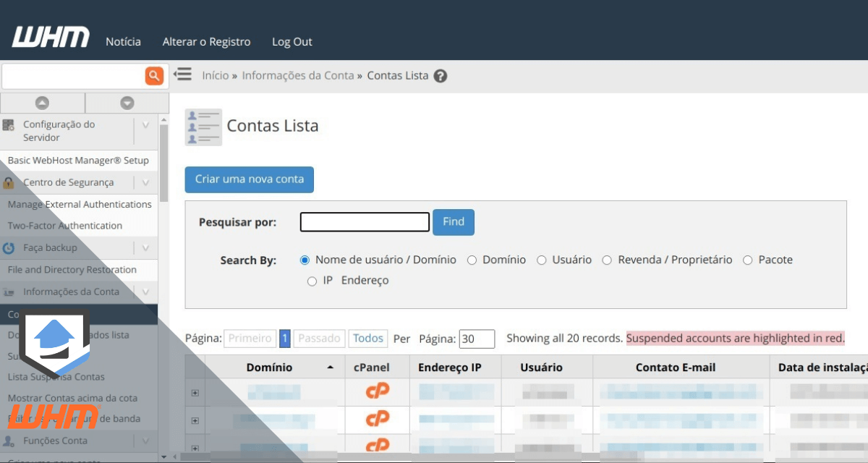Sort table by Contato E-mail column header
Viewport: 868px width, 463px height.
[676, 368]
